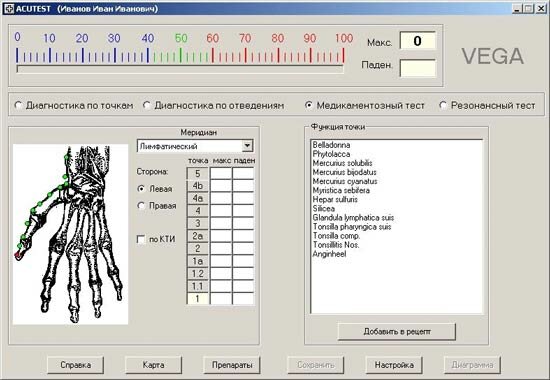Screen dimensions: 550x380
Task: Click 'Добавить в рецепт' button
Action: tap(397, 332)
